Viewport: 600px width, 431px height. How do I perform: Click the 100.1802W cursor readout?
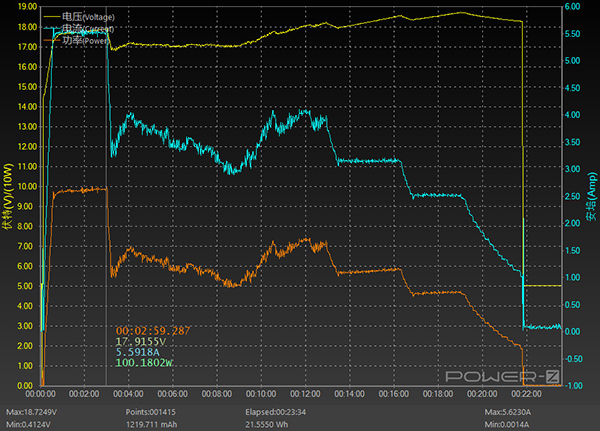click(145, 363)
